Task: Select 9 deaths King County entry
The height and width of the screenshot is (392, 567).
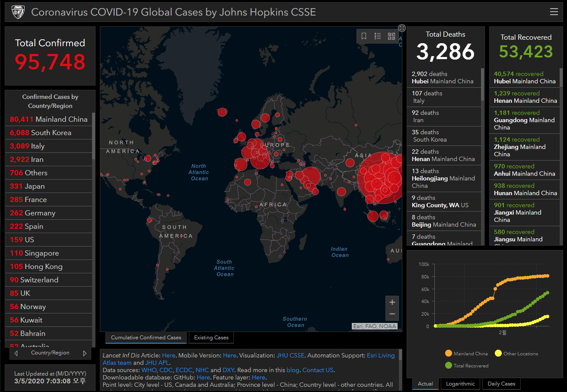Action: tap(444, 202)
